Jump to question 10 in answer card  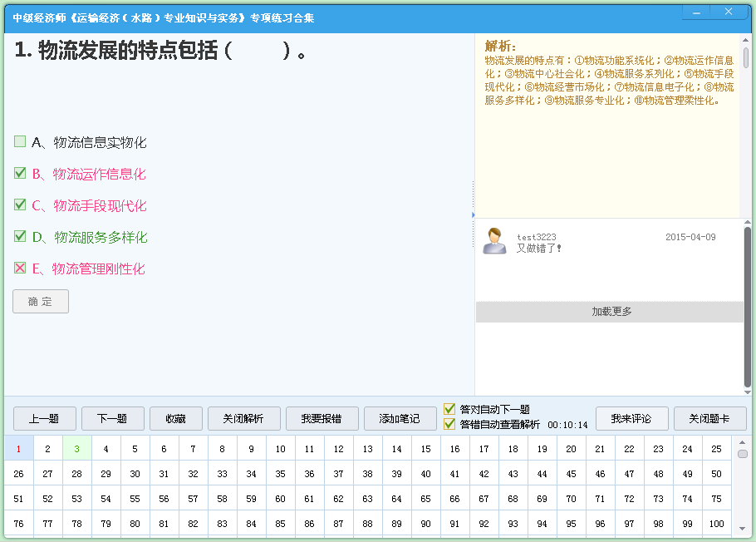[x=281, y=449]
